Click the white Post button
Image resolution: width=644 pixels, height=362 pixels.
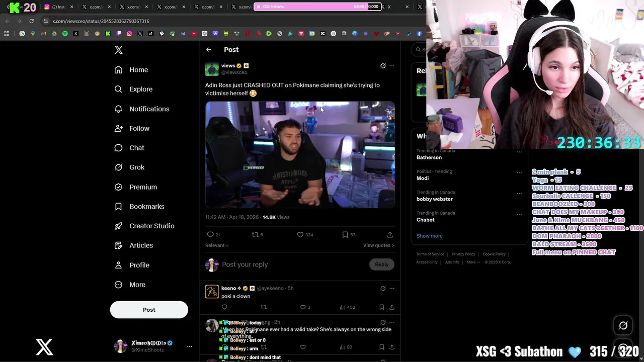pyautogui.click(x=149, y=310)
